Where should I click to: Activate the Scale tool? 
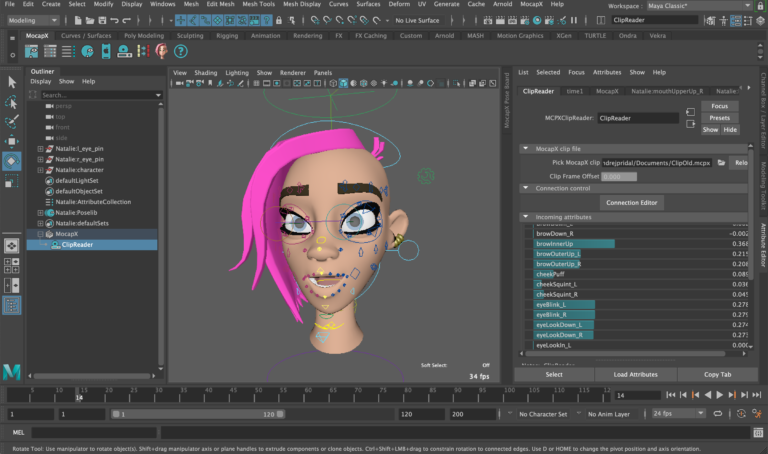coord(11,181)
